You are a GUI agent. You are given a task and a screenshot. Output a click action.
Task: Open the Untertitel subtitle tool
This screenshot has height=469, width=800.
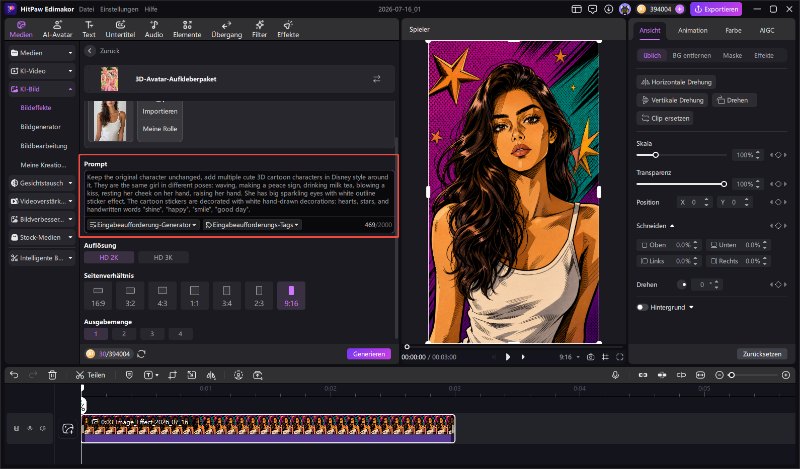120,29
